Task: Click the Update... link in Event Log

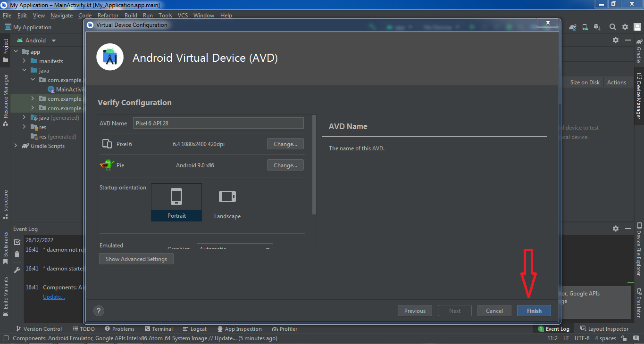Action: click(54, 297)
